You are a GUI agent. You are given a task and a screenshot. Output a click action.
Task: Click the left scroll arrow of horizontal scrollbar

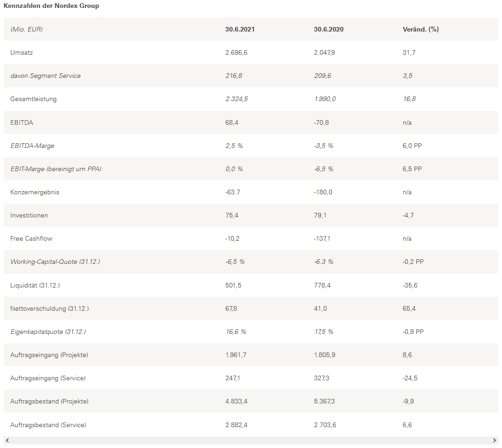click(7, 440)
